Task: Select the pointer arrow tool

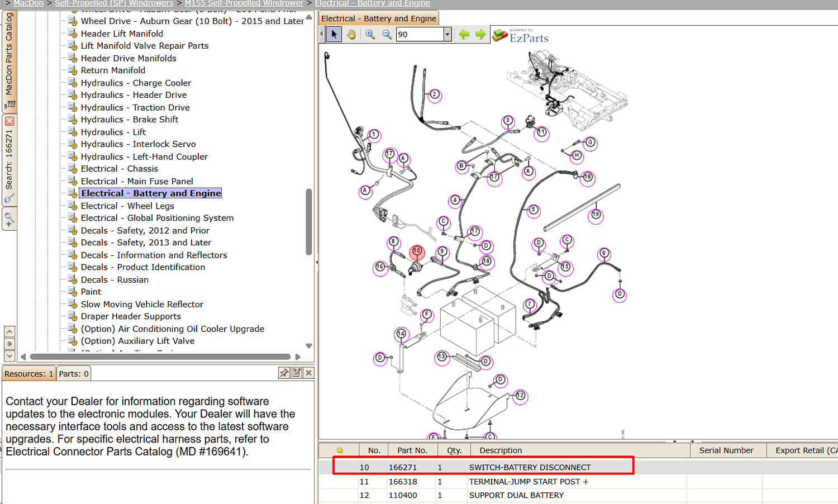Action: (x=334, y=34)
